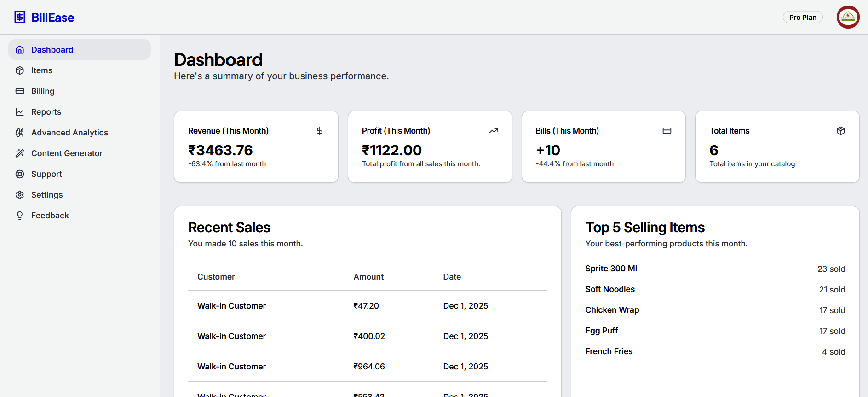Click the Pro Plan badge

point(803,17)
